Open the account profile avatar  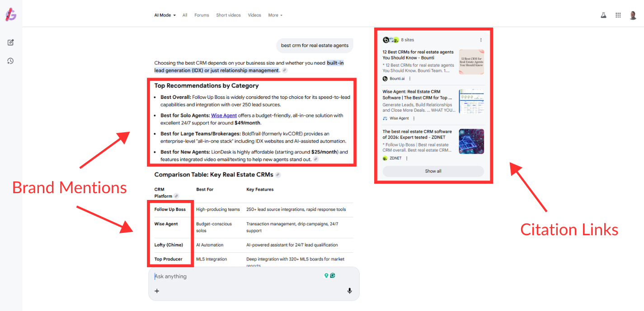pos(633,15)
